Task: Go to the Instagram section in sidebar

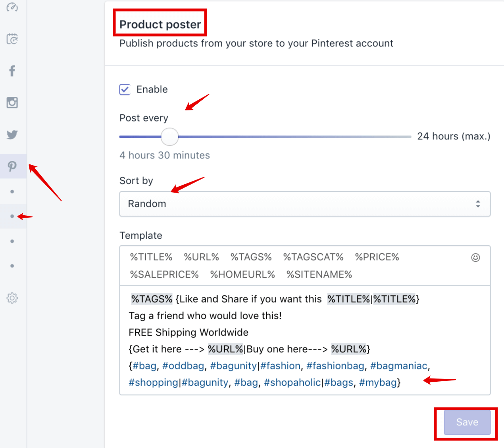Action: (12, 102)
